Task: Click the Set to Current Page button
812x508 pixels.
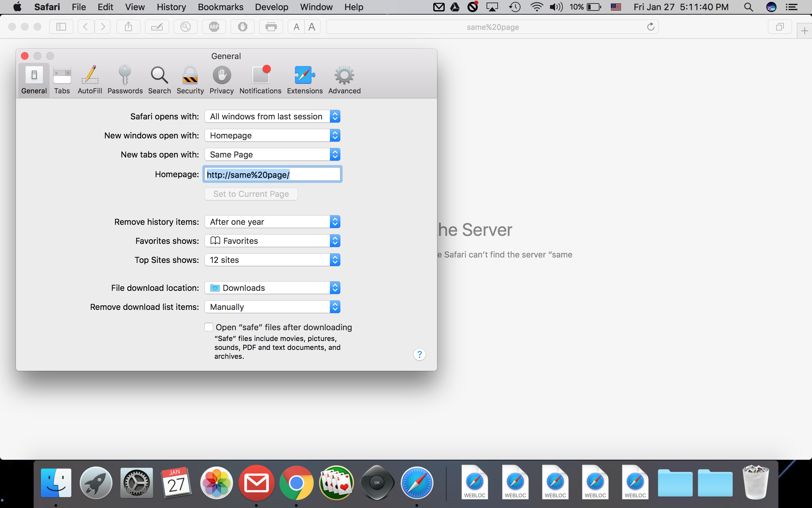Action: point(251,194)
